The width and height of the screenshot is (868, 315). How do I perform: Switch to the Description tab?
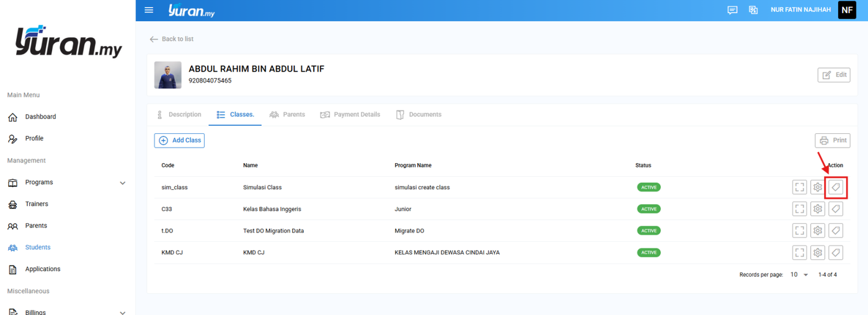(x=179, y=115)
